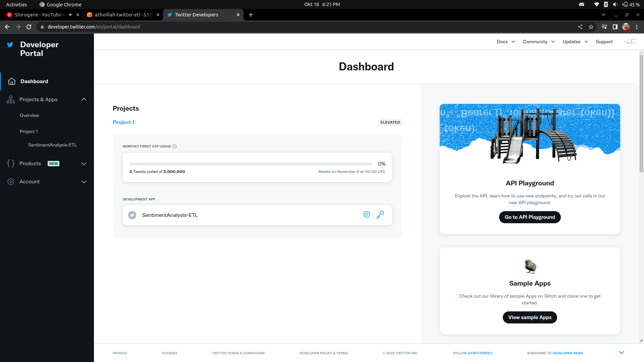The image size is (644, 362).
Task: Open app settings gear for SentimentAnalysis-ETL
Action: pos(367,215)
